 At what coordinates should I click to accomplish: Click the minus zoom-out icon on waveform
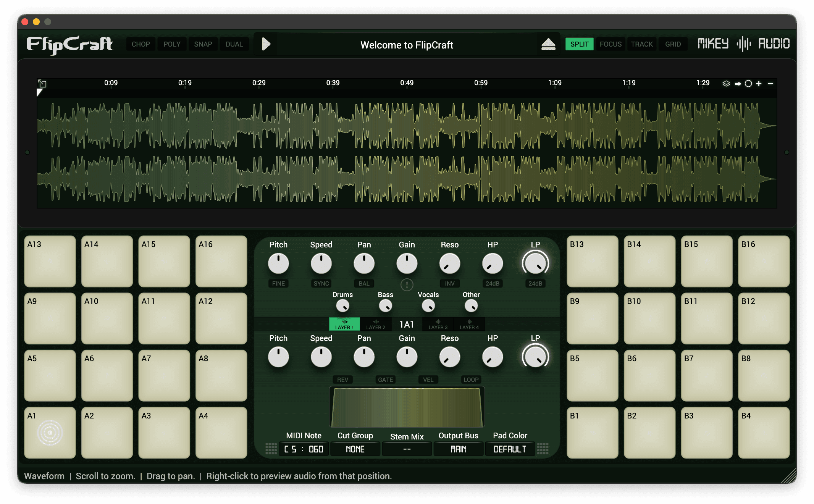click(770, 84)
